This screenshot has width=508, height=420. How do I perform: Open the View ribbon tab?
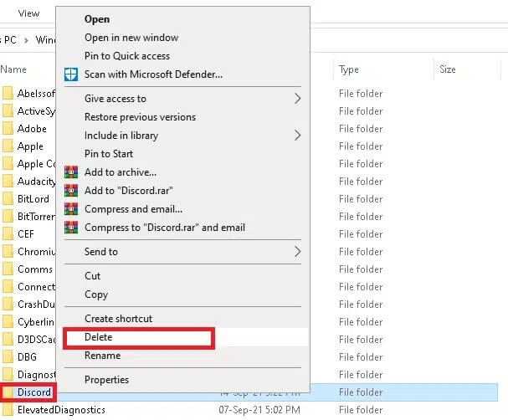point(28,13)
